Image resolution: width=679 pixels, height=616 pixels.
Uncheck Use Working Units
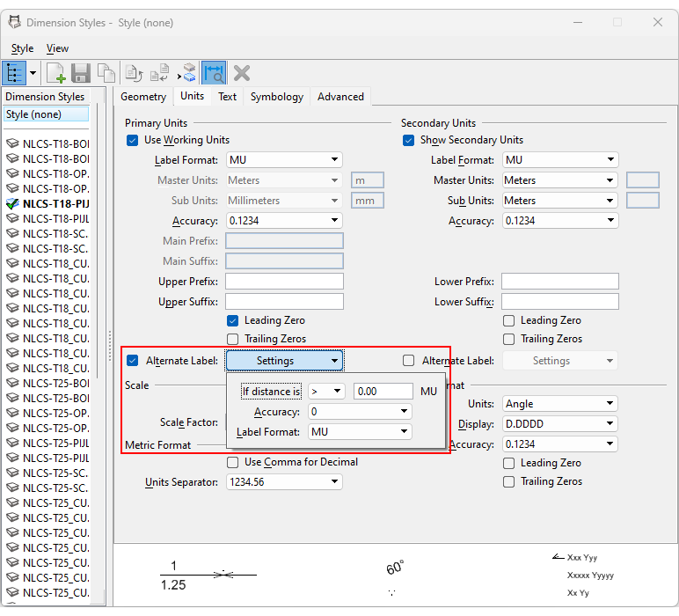point(133,140)
